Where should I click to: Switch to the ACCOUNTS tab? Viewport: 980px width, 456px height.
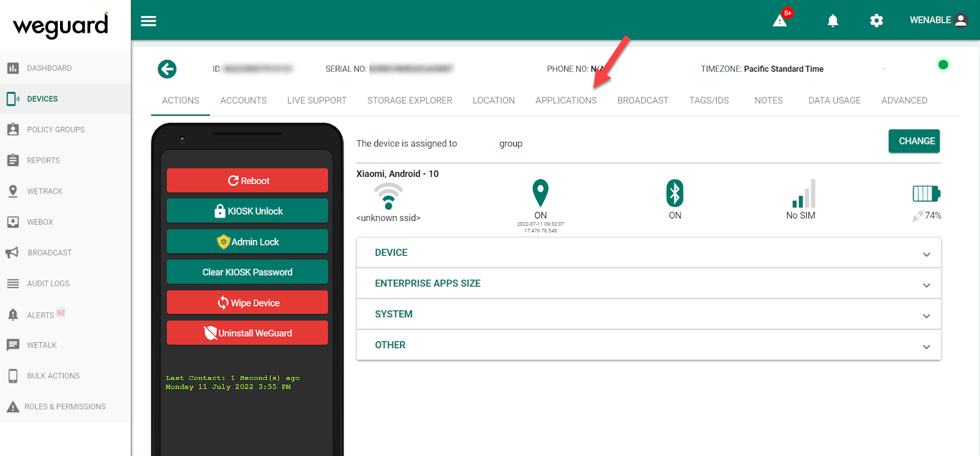[243, 100]
